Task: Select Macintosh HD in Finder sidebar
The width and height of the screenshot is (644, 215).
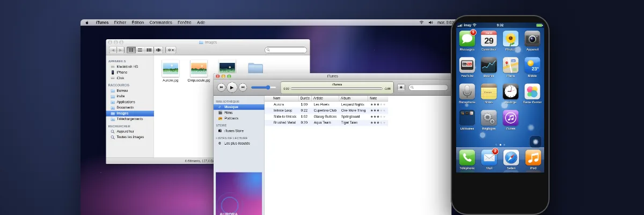Action: click(x=130, y=67)
